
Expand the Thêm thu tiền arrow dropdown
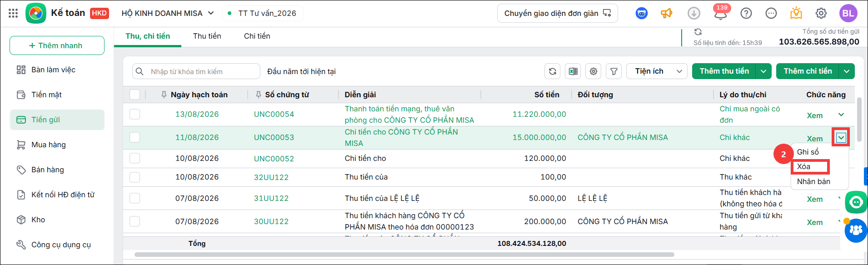tap(763, 71)
